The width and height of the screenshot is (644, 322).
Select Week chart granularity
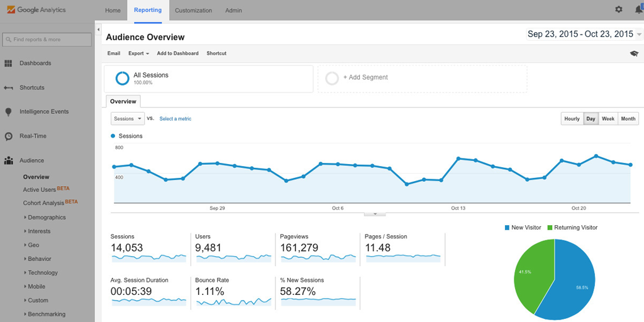pyautogui.click(x=608, y=119)
